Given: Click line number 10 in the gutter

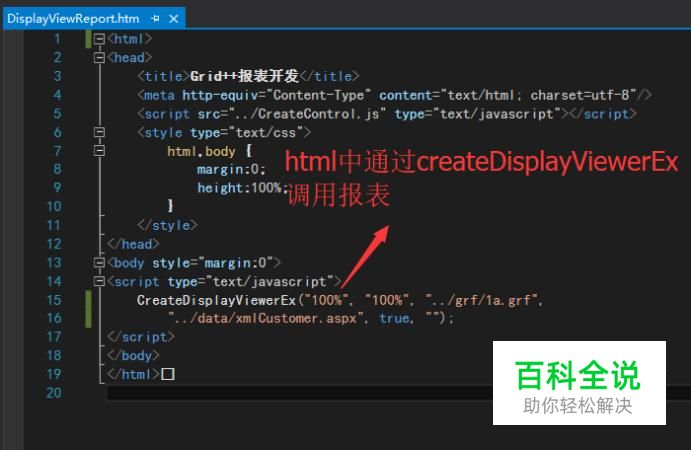Looking at the screenshot, I should (54, 206).
